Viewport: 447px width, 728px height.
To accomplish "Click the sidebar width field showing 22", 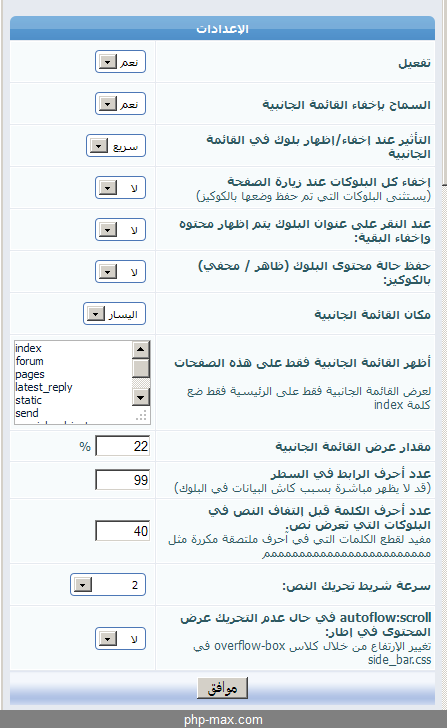I will click(123, 446).
